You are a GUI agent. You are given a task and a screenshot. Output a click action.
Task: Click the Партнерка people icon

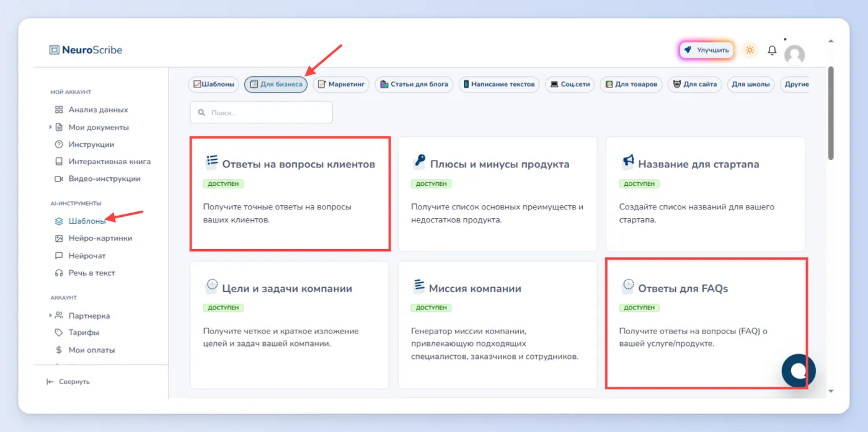[59, 315]
